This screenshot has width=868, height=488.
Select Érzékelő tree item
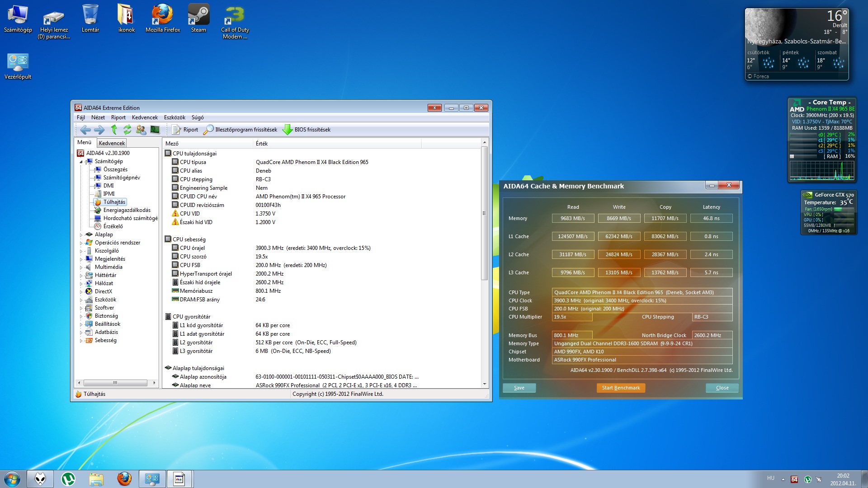(113, 226)
